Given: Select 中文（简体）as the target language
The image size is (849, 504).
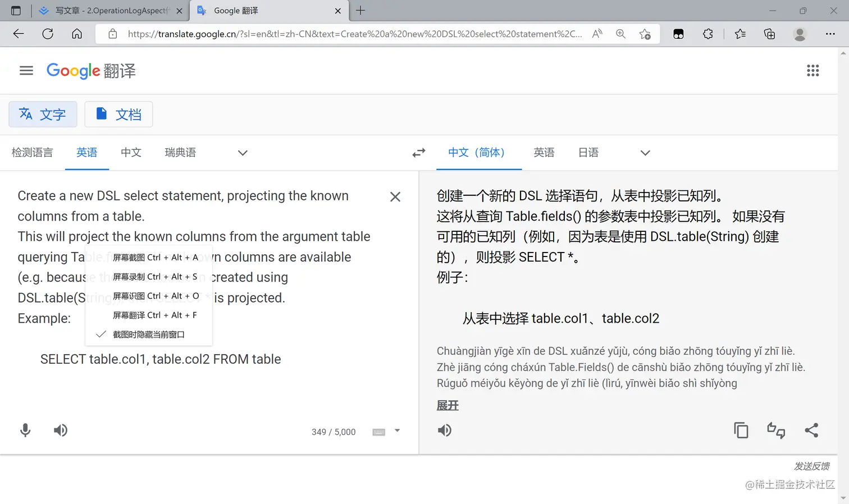Looking at the screenshot, I should click(x=478, y=153).
